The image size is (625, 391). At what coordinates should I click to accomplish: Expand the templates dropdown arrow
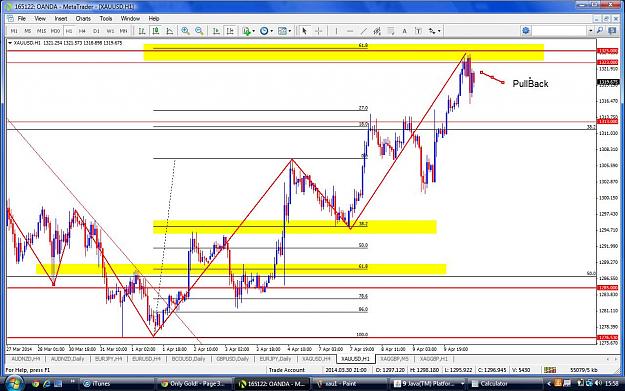point(290,31)
